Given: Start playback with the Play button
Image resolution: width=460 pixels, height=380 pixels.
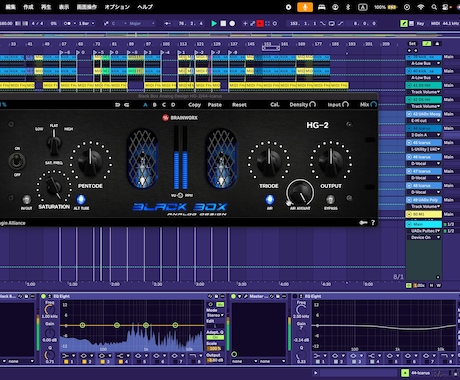Looking at the screenshot, I should 214,23.
